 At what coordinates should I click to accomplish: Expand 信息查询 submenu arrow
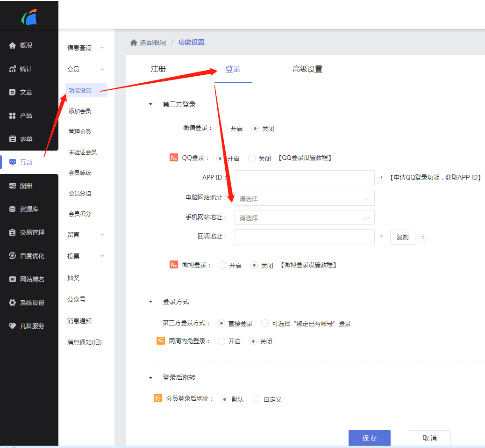pos(102,48)
